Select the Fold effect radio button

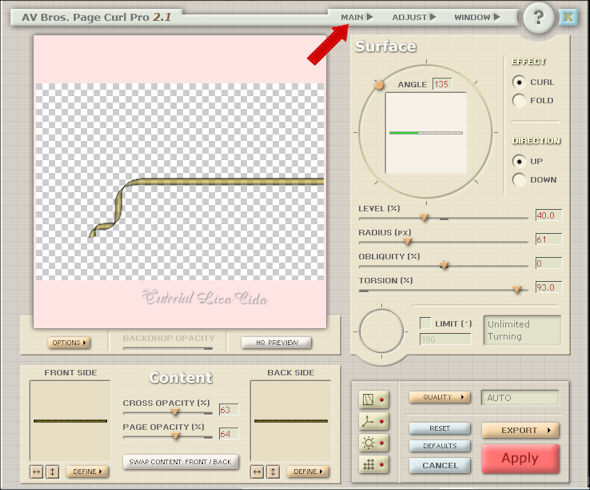tap(519, 100)
